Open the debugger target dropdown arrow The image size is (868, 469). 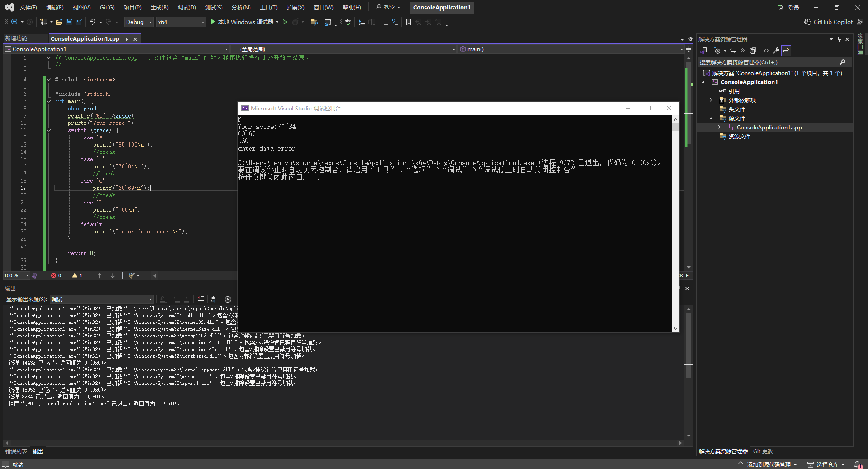tap(277, 22)
